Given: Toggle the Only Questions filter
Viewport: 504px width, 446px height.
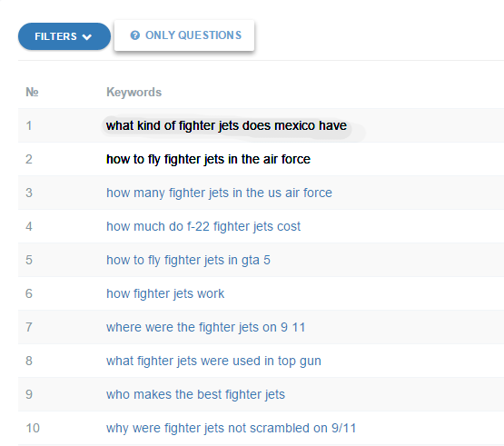Looking at the screenshot, I should (x=184, y=35).
